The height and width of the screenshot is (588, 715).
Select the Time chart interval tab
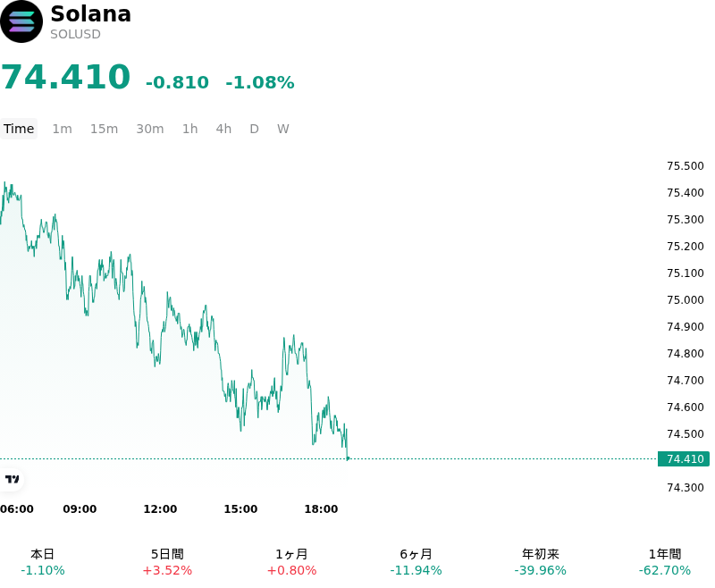[19, 129]
